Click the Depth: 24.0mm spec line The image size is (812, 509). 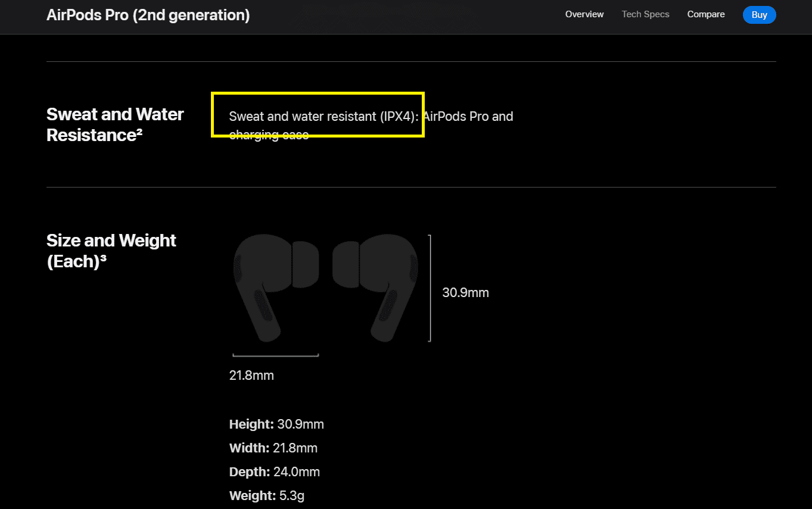(275, 472)
